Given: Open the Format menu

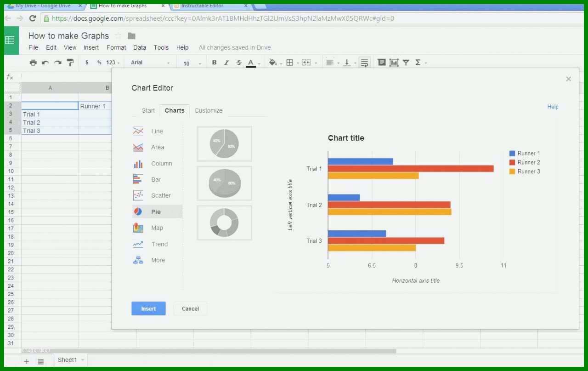Looking at the screenshot, I should tap(116, 47).
